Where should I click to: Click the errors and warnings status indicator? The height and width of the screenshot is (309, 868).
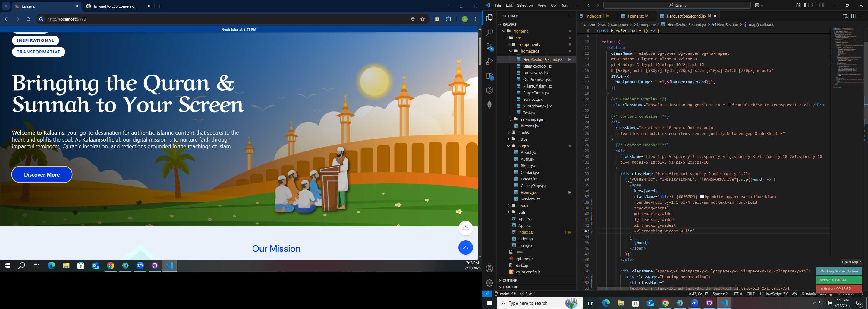(528, 294)
